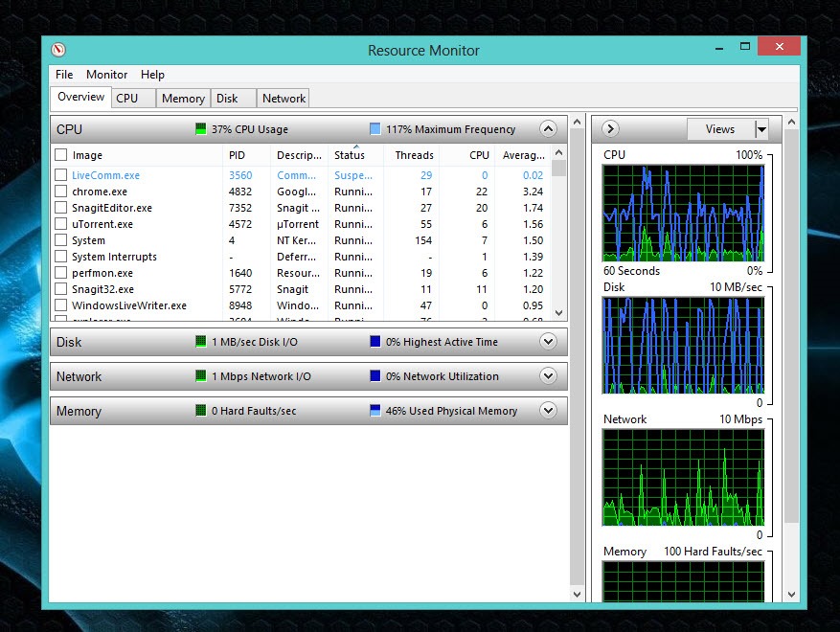
Task: Click down arrow of graphs pane scrollbar
Action: pos(792,594)
